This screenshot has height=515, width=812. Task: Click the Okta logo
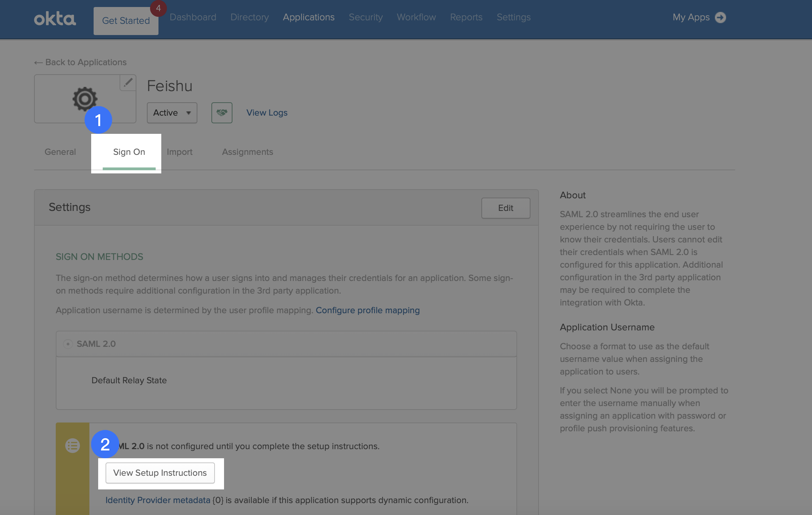click(x=55, y=18)
